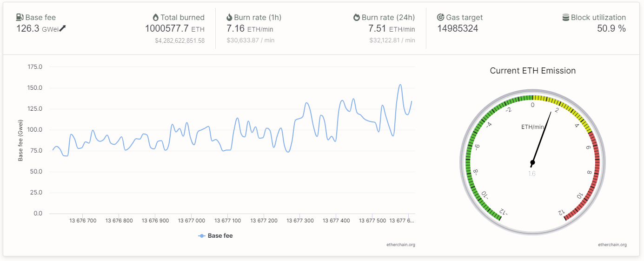The height and width of the screenshot is (261, 644).
Task: Click the 13 676 900 block axis label
Action: click(x=155, y=221)
